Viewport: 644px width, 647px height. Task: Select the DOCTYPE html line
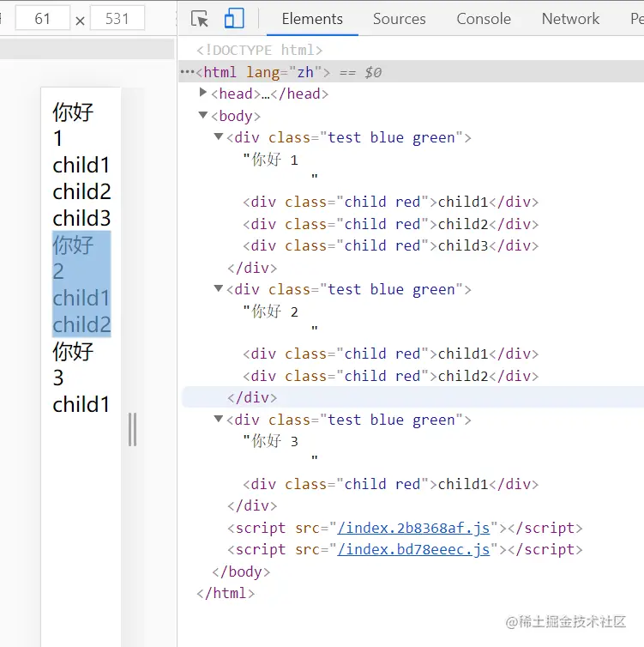(259, 51)
